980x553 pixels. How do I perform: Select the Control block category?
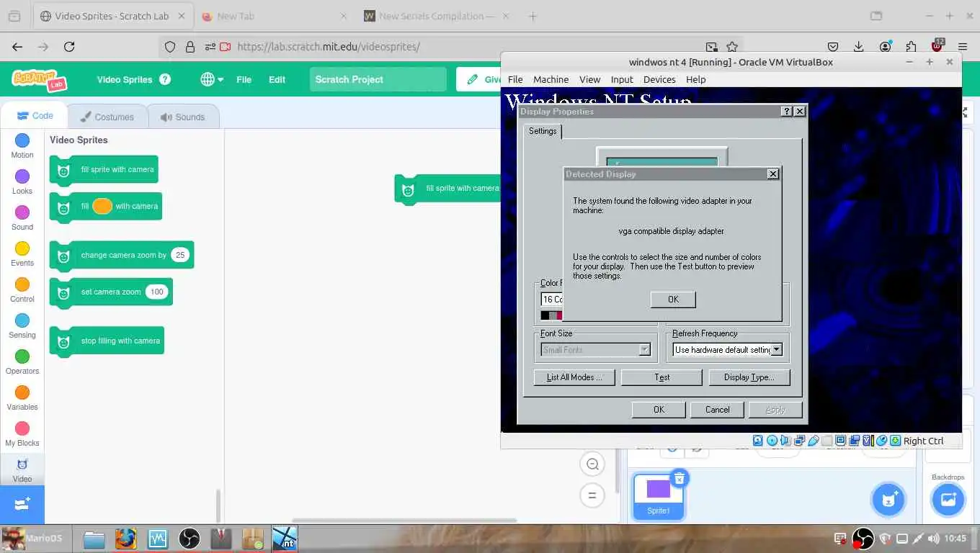pos(22,290)
